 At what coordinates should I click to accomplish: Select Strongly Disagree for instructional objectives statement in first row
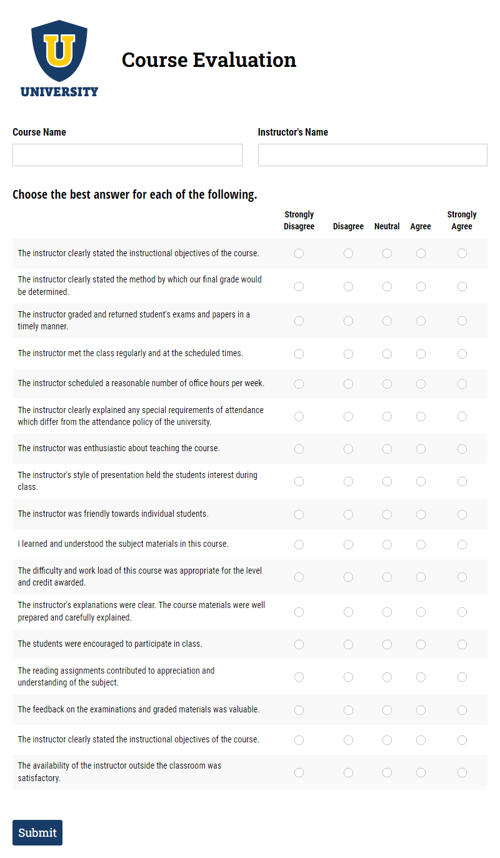tap(299, 253)
